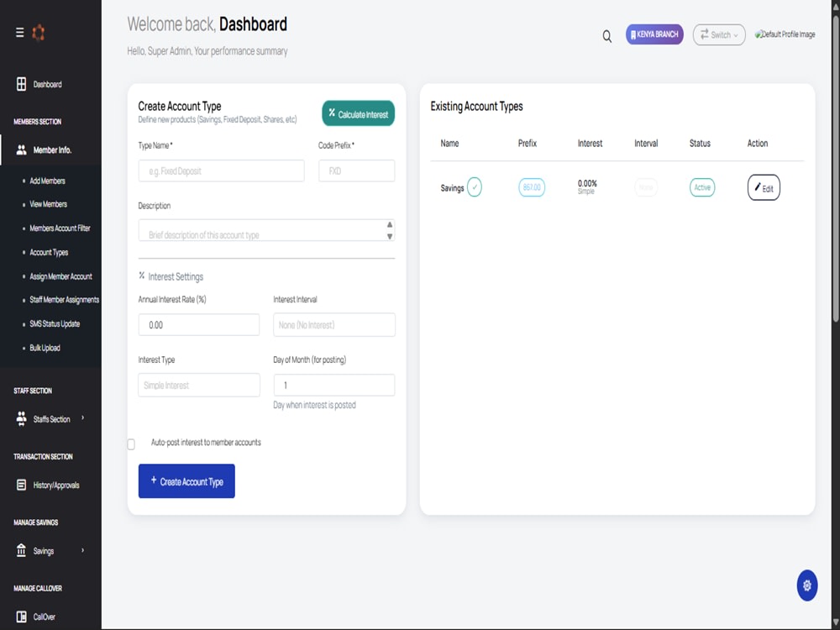Click the Description box down arrow
The image size is (840, 630).
(390, 236)
